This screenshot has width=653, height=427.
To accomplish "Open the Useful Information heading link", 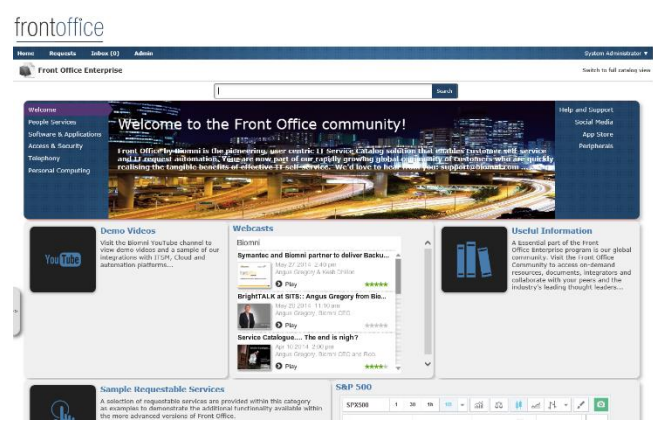I will coord(552,231).
